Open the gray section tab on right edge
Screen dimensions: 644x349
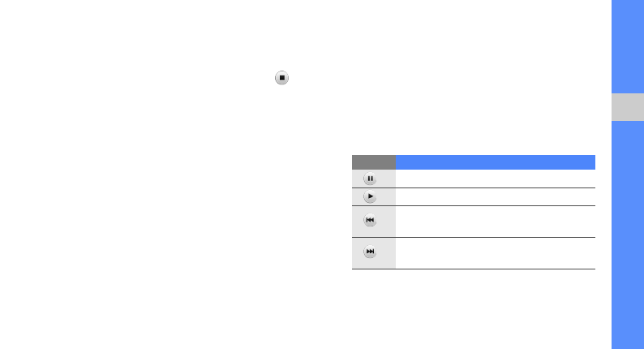pyautogui.click(x=627, y=108)
